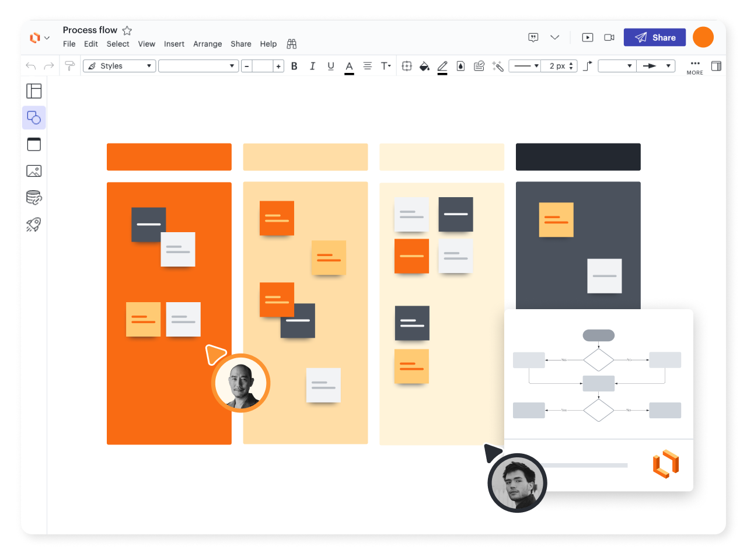This screenshot has height=560, width=747.
Task: Open the line style dropdown
Action: (x=525, y=66)
